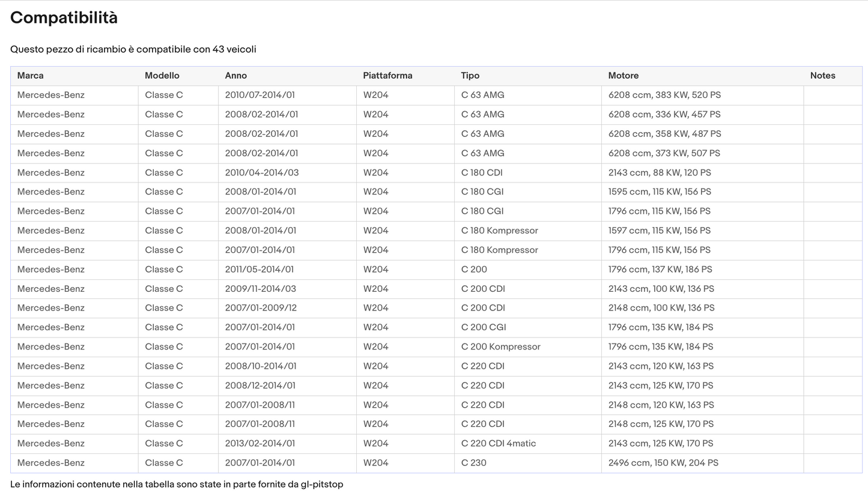Click the 2011/05-2014/01 year cell
The height and width of the screenshot is (496, 868).
[287, 270]
